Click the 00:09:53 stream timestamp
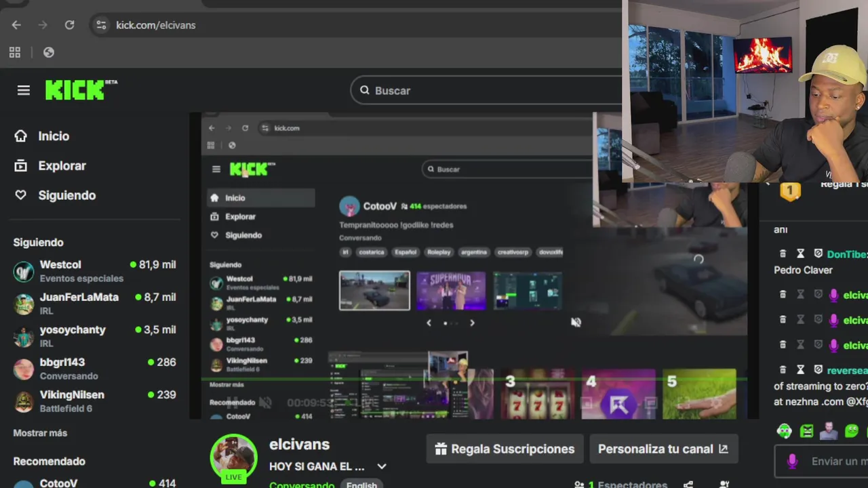Screen dimensions: 868x488 tap(311, 403)
